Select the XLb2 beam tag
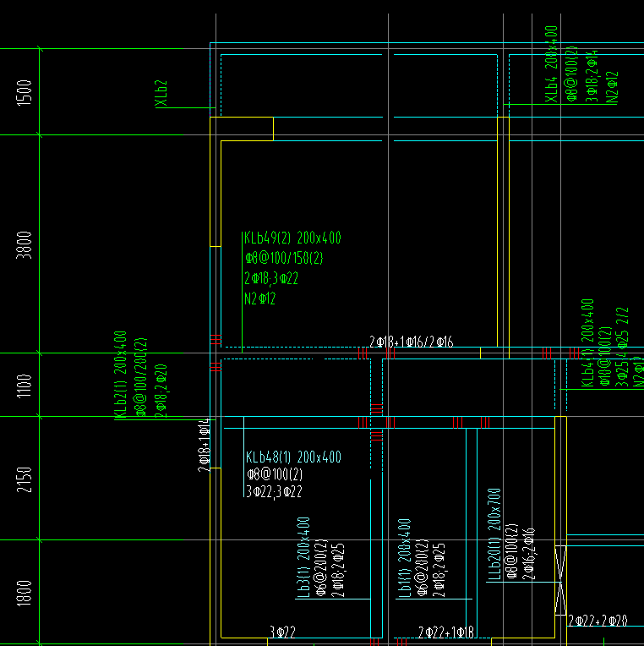This screenshot has width=644, height=646. point(161,93)
